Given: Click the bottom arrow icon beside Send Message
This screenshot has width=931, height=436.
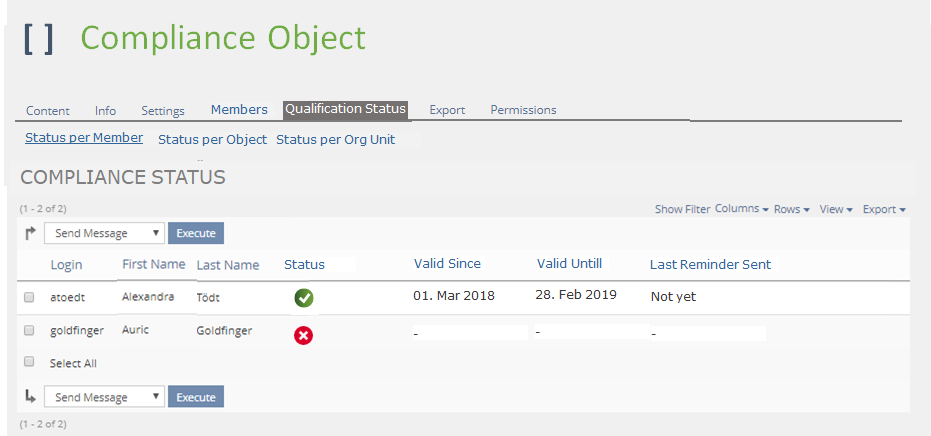Looking at the screenshot, I should [30, 397].
